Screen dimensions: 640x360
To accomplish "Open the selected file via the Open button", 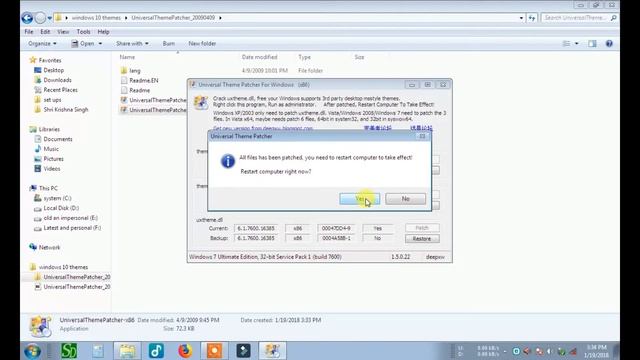I will coord(83,43).
